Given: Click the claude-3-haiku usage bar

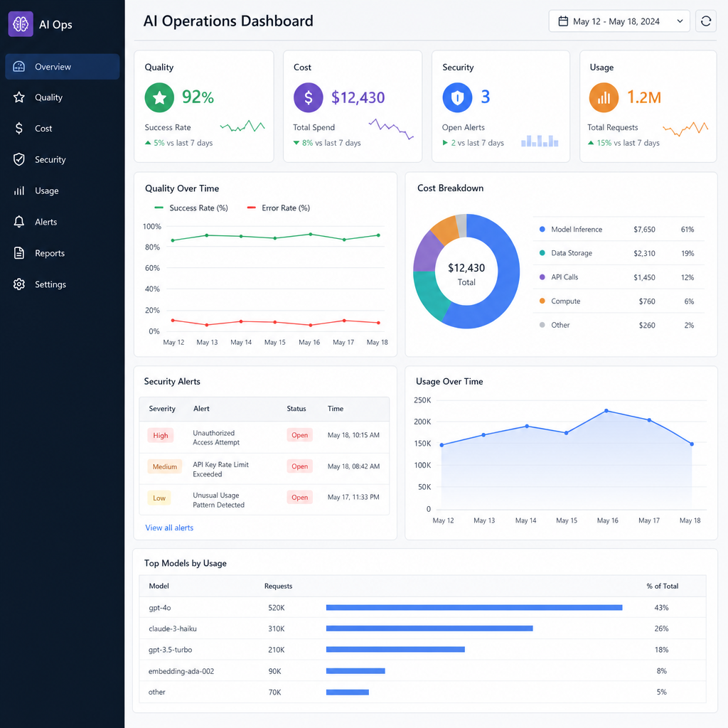Looking at the screenshot, I should click(429, 628).
